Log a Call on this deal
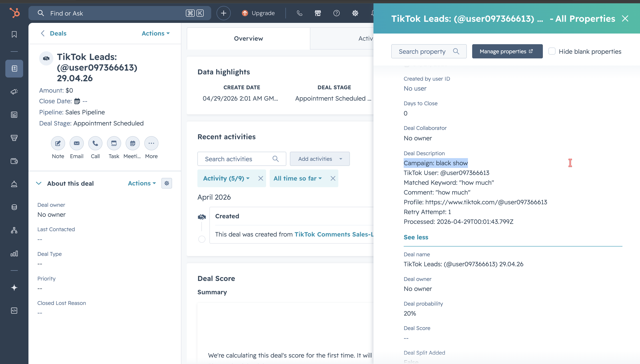This screenshot has height=364, width=640. [x=95, y=143]
